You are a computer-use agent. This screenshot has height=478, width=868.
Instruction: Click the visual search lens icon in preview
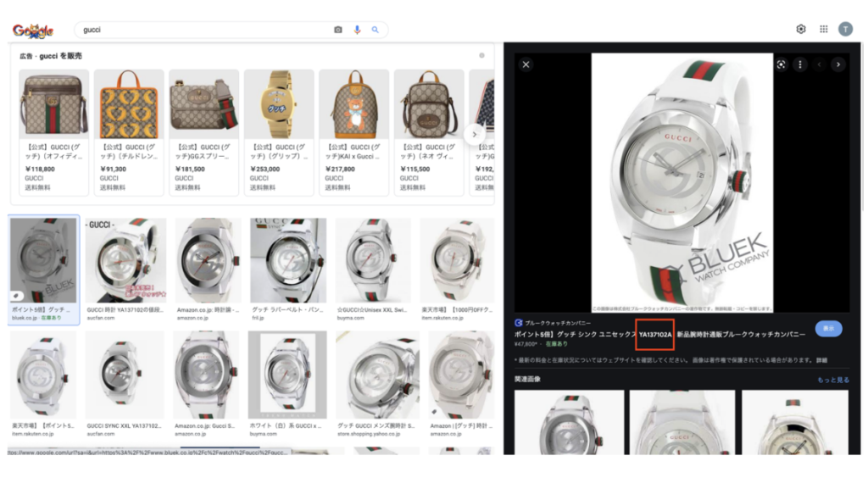coord(782,64)
